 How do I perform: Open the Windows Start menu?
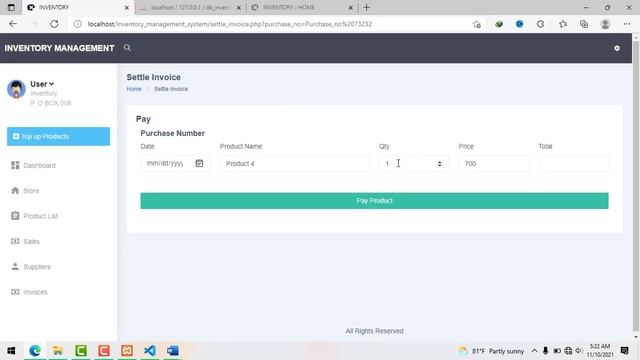11,351
